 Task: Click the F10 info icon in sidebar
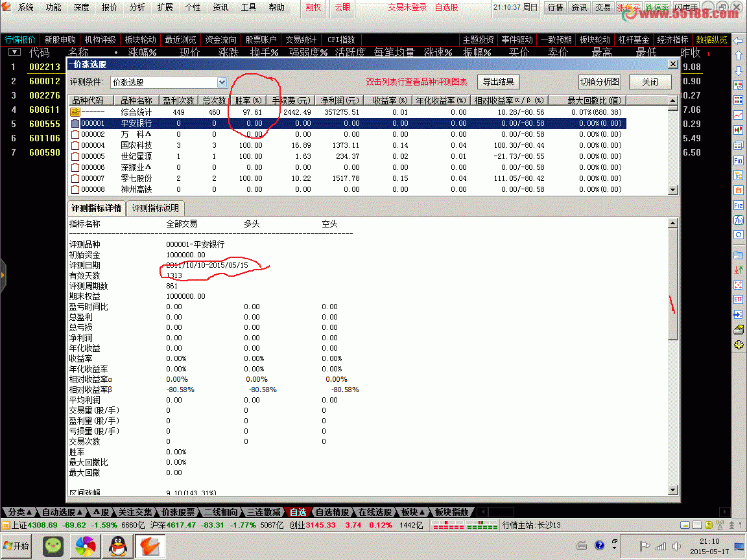pos(738,161)
